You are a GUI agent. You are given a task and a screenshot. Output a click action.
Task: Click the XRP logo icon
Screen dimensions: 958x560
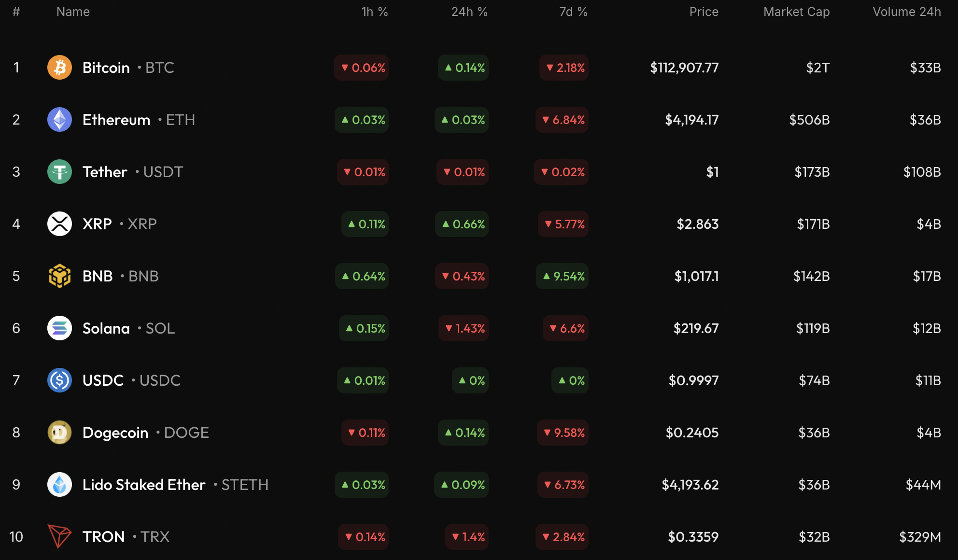pyautogui.click(x=59, y=224)
